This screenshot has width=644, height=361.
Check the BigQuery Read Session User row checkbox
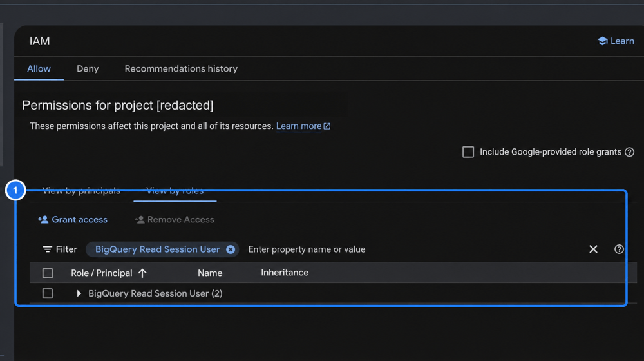(48, 293)
